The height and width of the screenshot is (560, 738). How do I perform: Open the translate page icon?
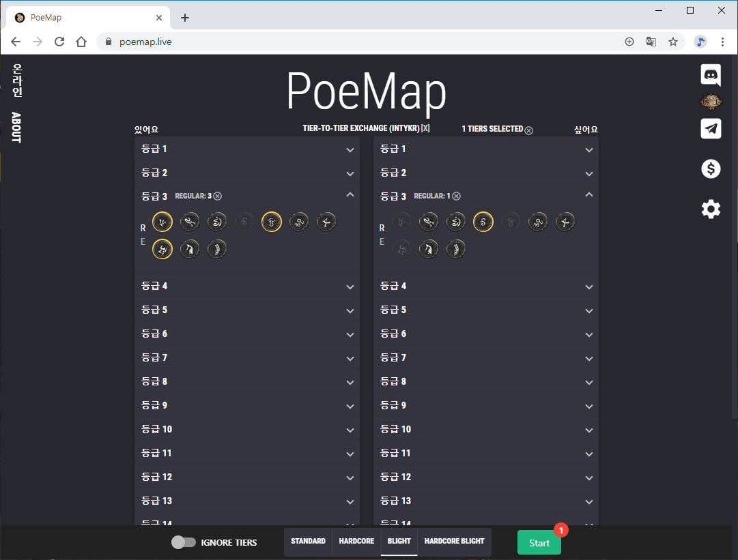tap(651, 42)
